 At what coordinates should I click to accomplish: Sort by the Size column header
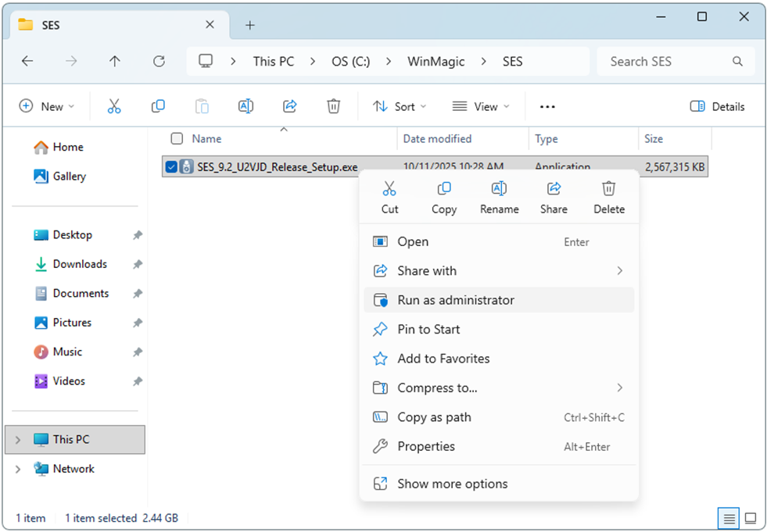point(654,139)
